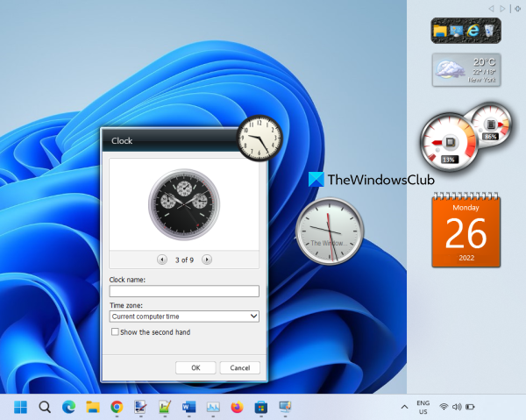
Task: Cancel the Clock settings dialog
Action: click(239, 367)
